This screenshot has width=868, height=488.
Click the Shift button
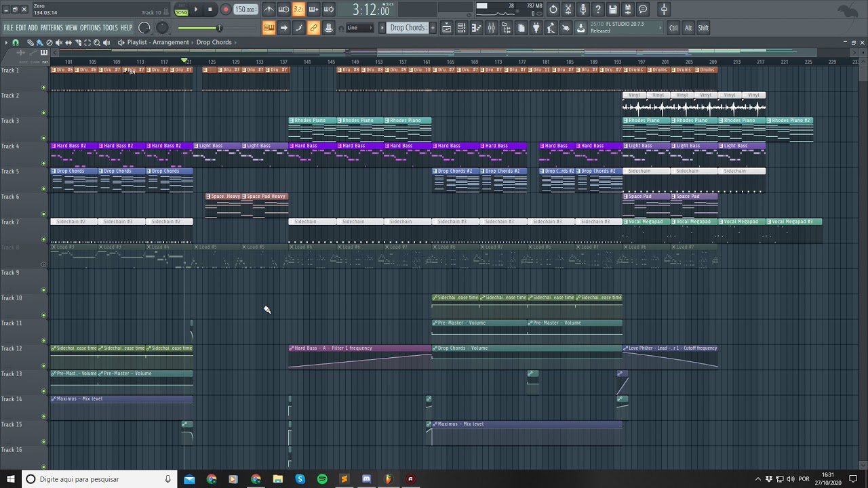(x=703, y=28)
